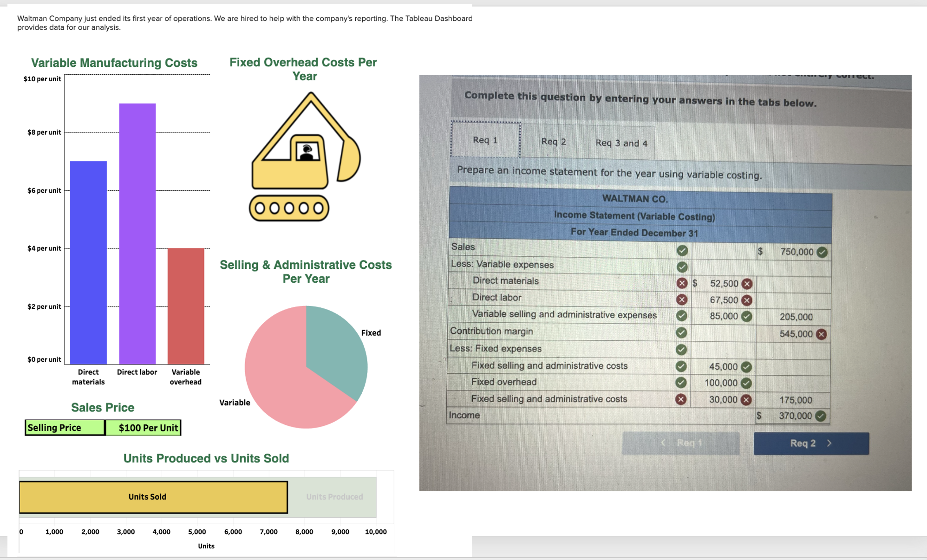Select the 545,000 contribution margin cell
The image size is (927, 560).
point(793,334)
